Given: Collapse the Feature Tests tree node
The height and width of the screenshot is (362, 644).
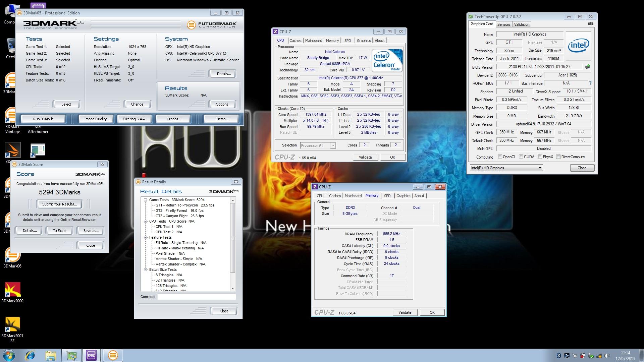Looking at the screenshot, I should 146,237.
